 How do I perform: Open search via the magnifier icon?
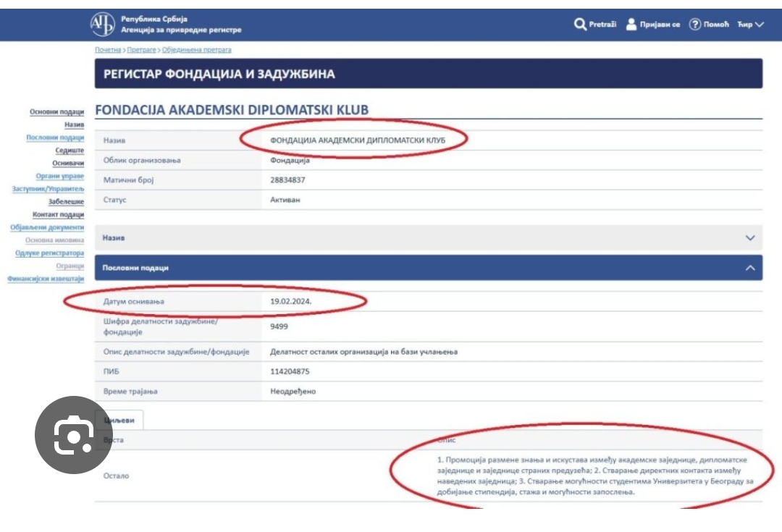579,24
